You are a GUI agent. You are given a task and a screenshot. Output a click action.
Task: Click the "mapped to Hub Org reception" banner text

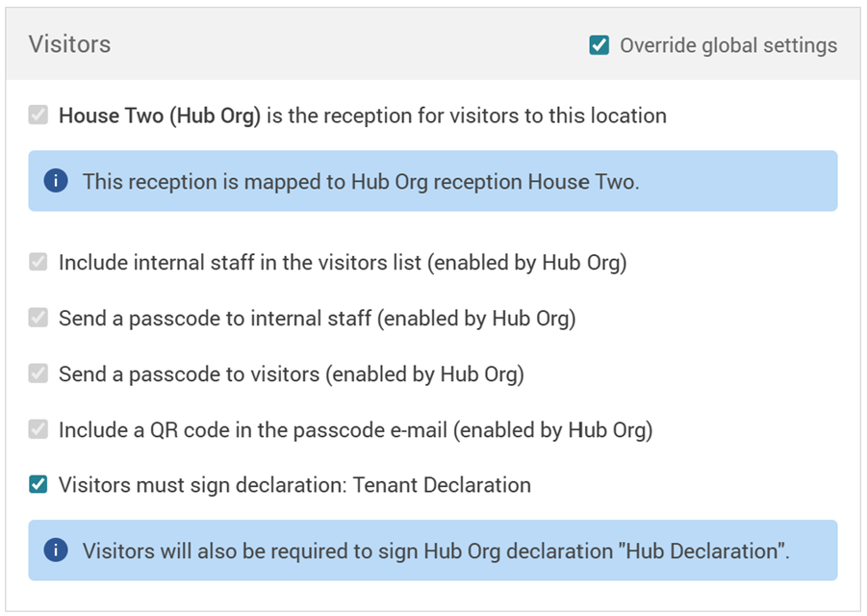(360, 181)
